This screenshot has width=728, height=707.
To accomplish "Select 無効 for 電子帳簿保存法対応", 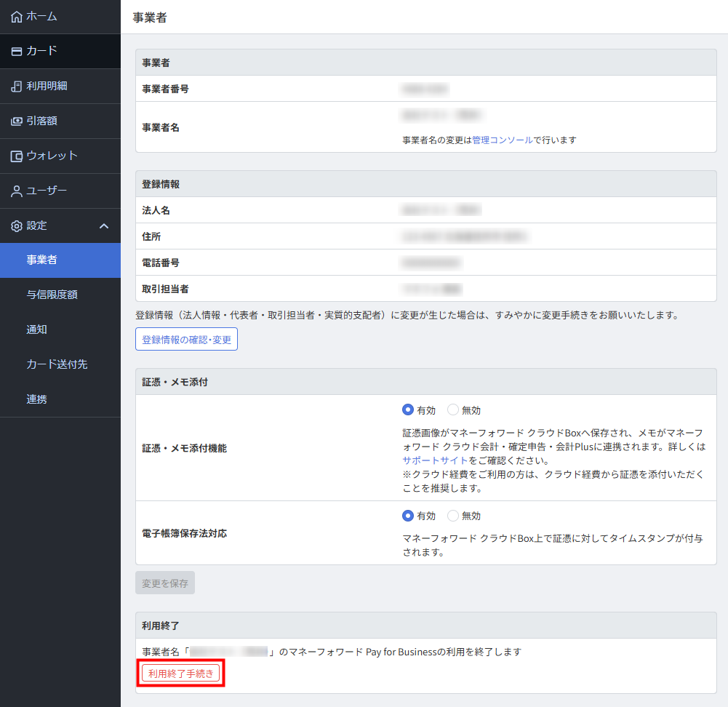I will pos(453,516).
